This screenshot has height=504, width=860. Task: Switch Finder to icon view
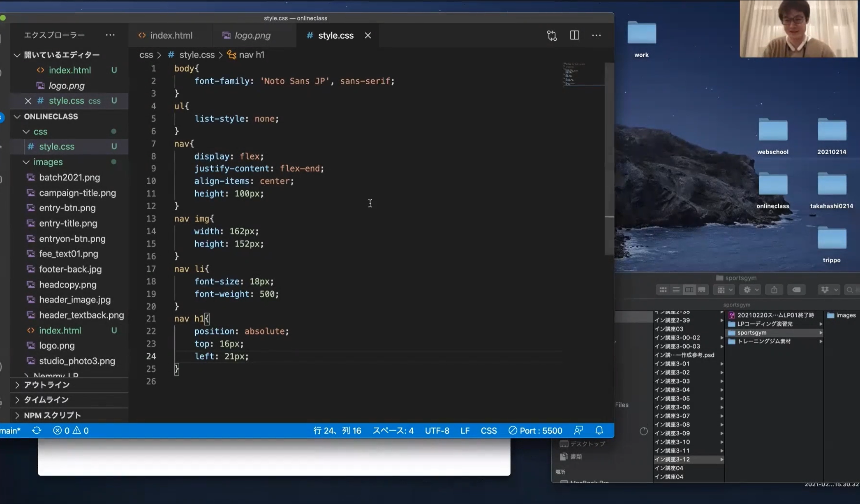coord(663,290)
